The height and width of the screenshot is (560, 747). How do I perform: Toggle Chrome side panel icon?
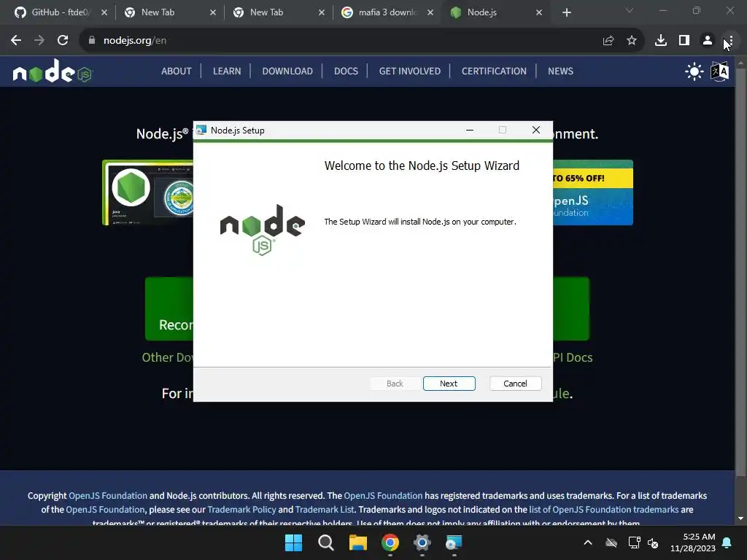click(684, 41)
